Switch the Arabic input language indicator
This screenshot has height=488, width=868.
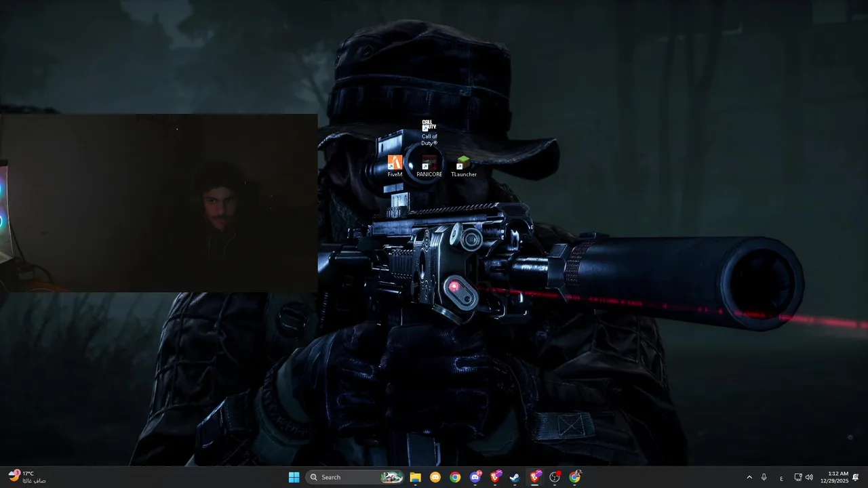(x=781, y=478)
